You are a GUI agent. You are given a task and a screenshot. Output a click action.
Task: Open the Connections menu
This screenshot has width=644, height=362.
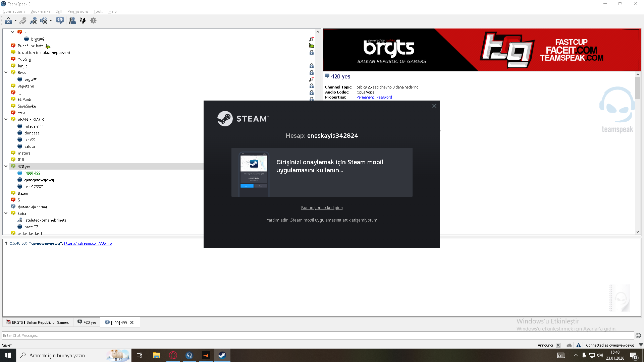click(x=14, y=11)
